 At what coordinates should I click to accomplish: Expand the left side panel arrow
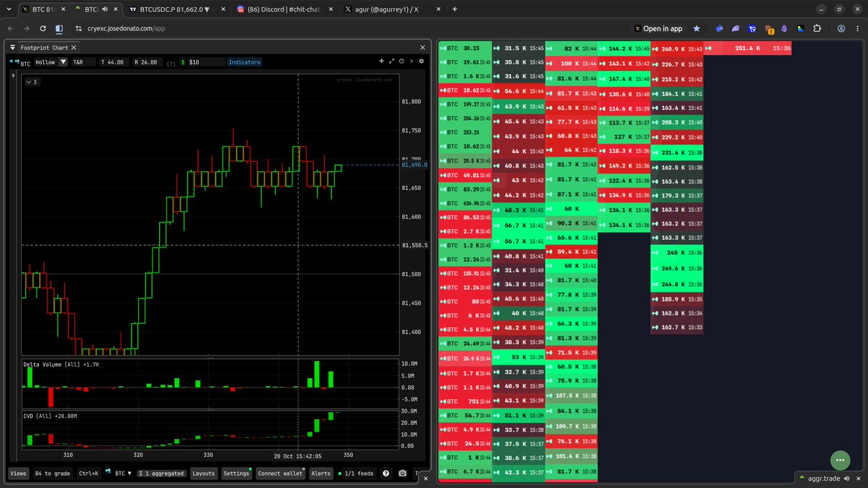click(x=13, y=74)
